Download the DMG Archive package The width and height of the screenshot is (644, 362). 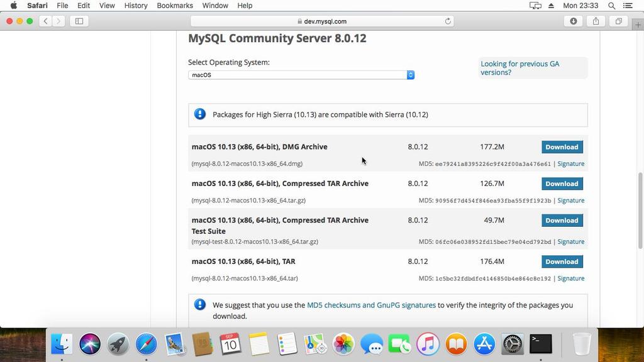(x=562, y=147)
